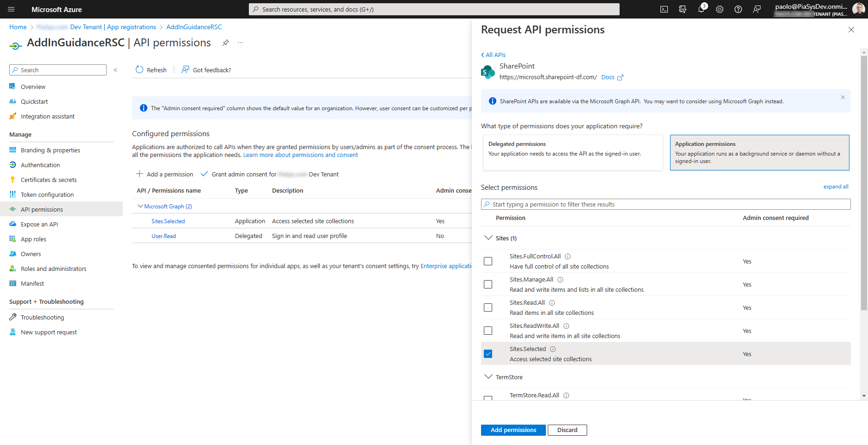Viewport: 868px width, 445px height.
Task: Open Token configuration settings
Action: [x=47, y=194]
